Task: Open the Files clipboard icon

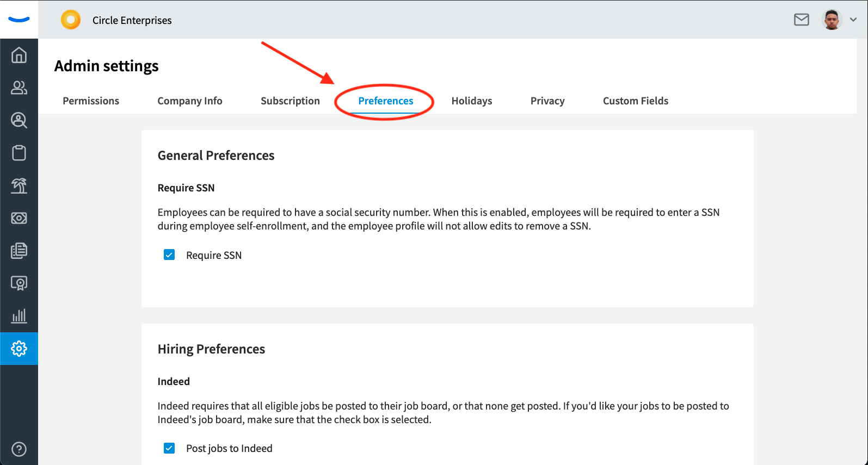Action: click(19, 153)
